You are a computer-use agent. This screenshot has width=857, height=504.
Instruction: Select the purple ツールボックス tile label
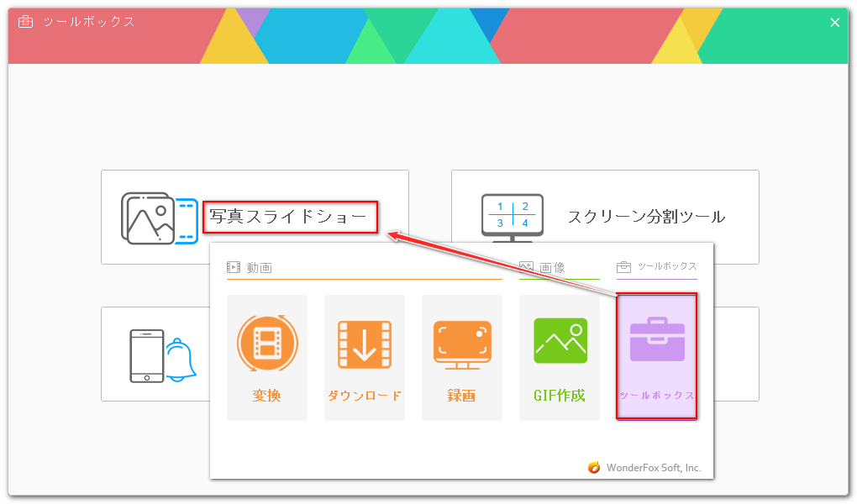point(656,396)
